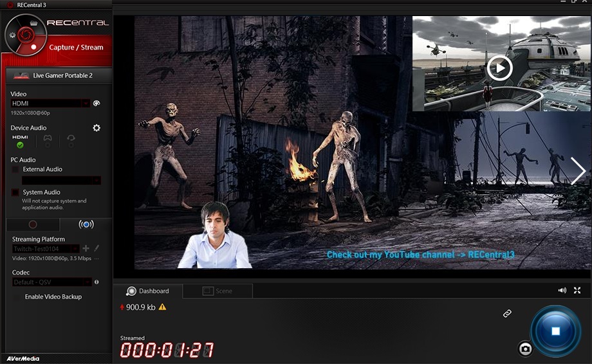Image resolution: width=592 pixels, height=364 pixels.
Task: Click the 900.9 kb bitrate readout
Action: point(140,307)
